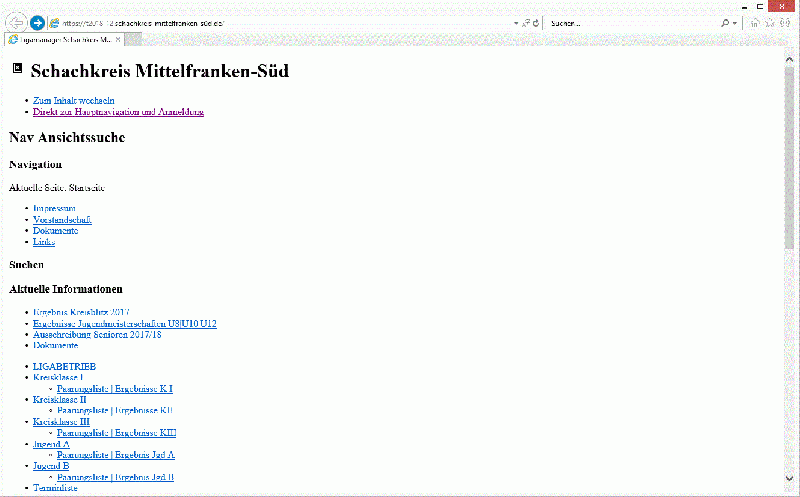Image resolution: width=800 pixels, height=497 pixels.
Task: Expand the address bar autocomplete dropdown
Action: click(x=516, y=22)
